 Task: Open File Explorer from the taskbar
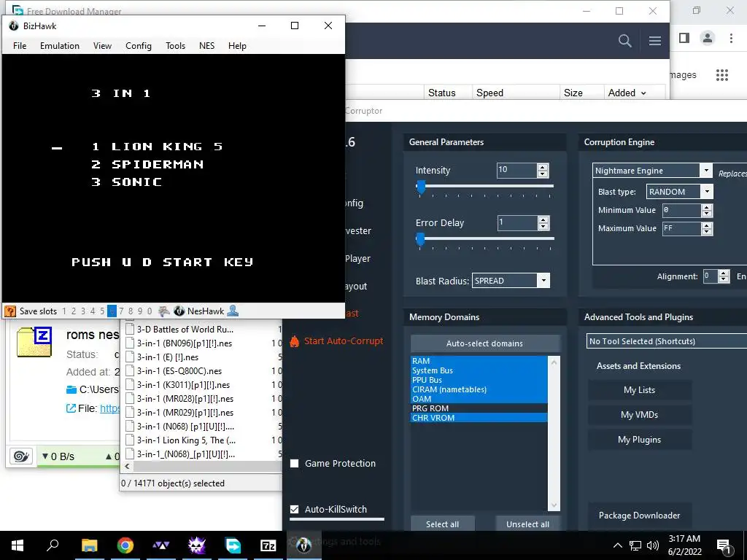89,545
